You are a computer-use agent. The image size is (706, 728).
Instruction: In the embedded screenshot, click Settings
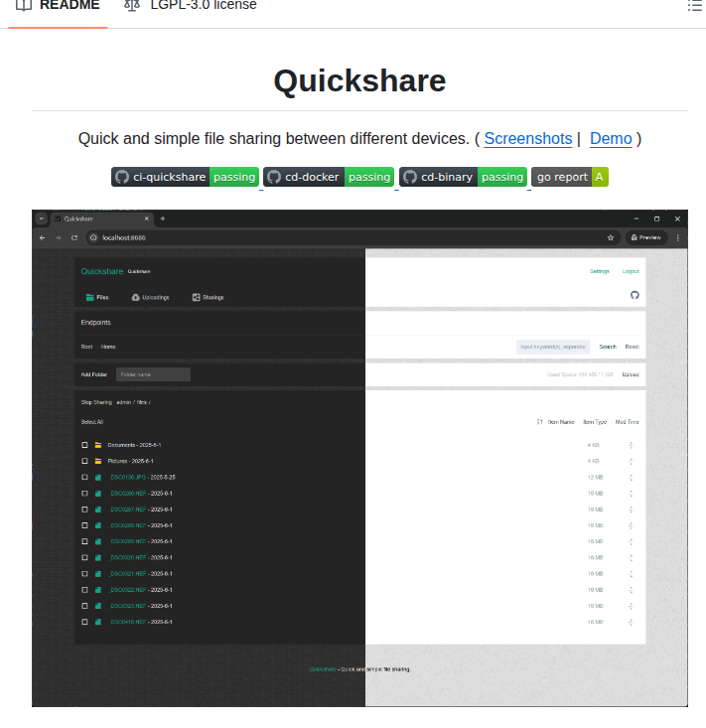[x=599, y=271]
